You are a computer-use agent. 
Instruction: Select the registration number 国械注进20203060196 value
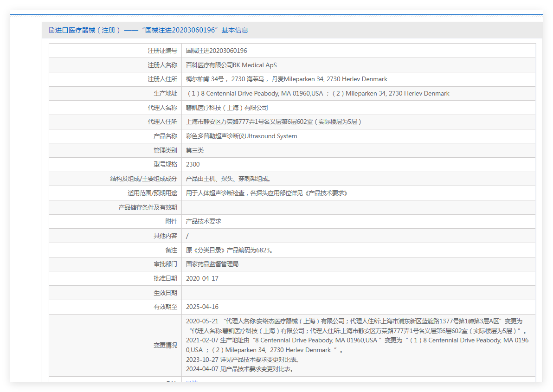pos(217,51)
